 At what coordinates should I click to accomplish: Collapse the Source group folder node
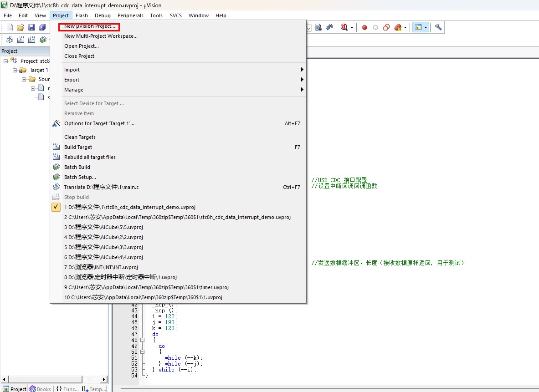tap(24, 79)
